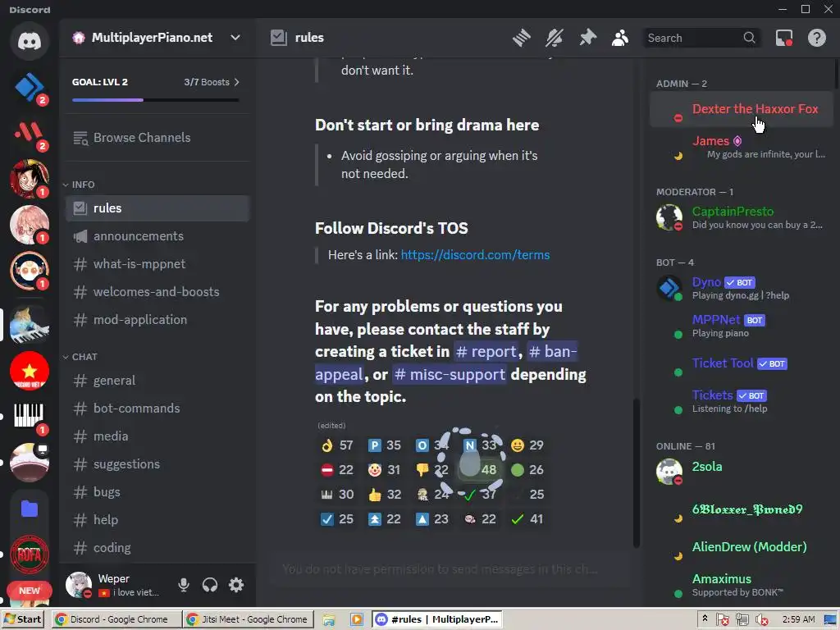Open Weper user profile avatar
Viewport: 840px width, 630px height.
(79, 584)
